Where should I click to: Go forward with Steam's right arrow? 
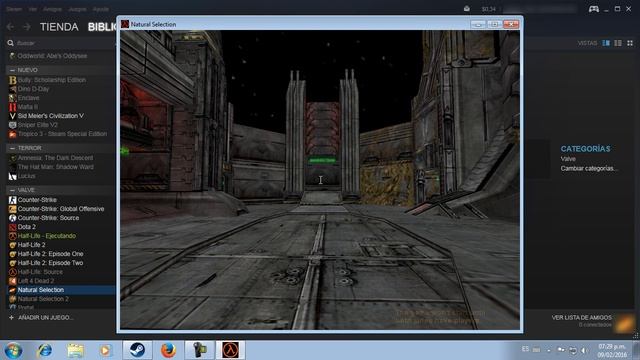pyautogui.click(x=27, y=27)
